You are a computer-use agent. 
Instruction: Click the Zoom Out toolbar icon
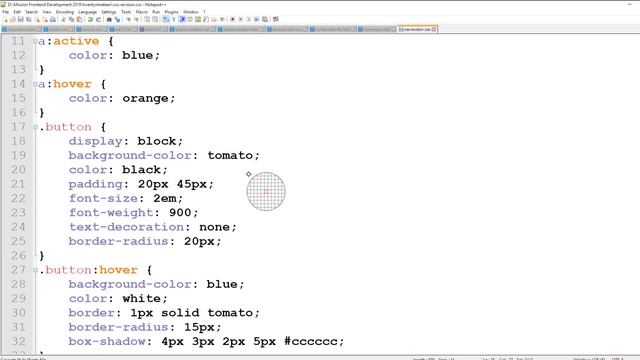(x=136, y=19)
